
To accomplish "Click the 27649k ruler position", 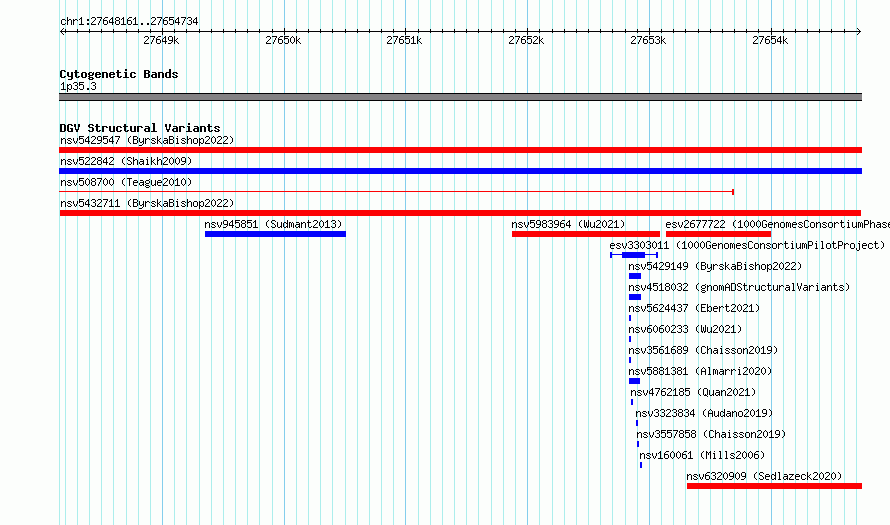I will pyautogui.click(x=161, y=40).
